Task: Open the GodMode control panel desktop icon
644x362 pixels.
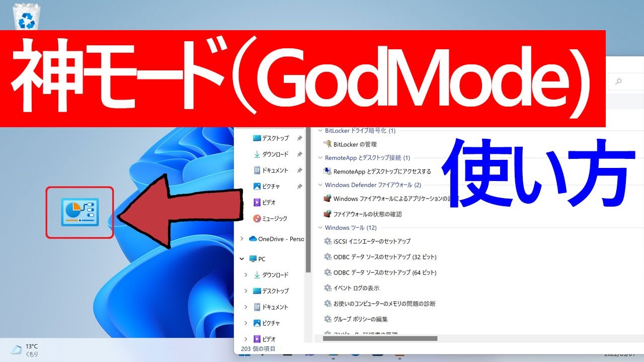Action: [80, 212]
